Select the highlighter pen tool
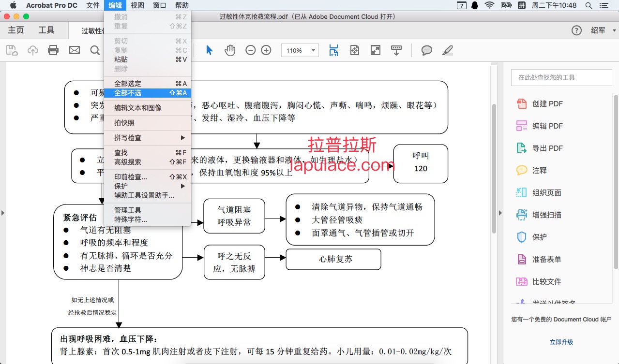Image resolution: width=619 pixels, height=364 pixels. 448,50
